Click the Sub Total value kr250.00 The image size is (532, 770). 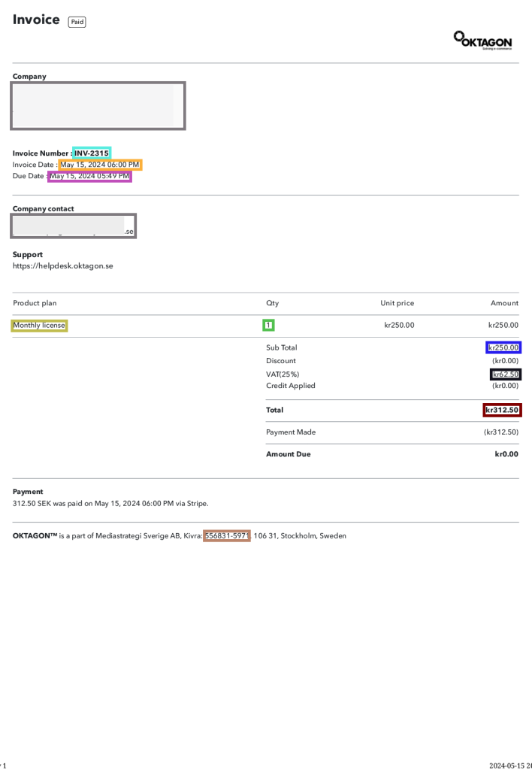[503, 348]
